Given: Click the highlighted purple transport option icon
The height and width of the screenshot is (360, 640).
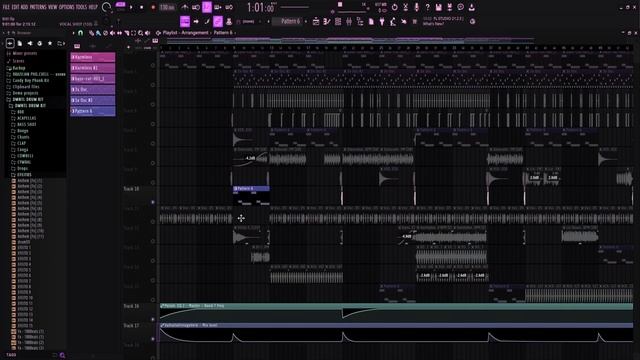Looking at the screenshot, I should pyautogui.click(x=207, y=7).
